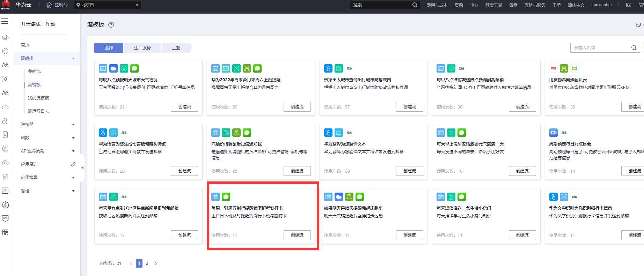Open 开发工具 in the top bar
Image resolution: width=644 pixels, height=276 pixels.
pos(493,5)
